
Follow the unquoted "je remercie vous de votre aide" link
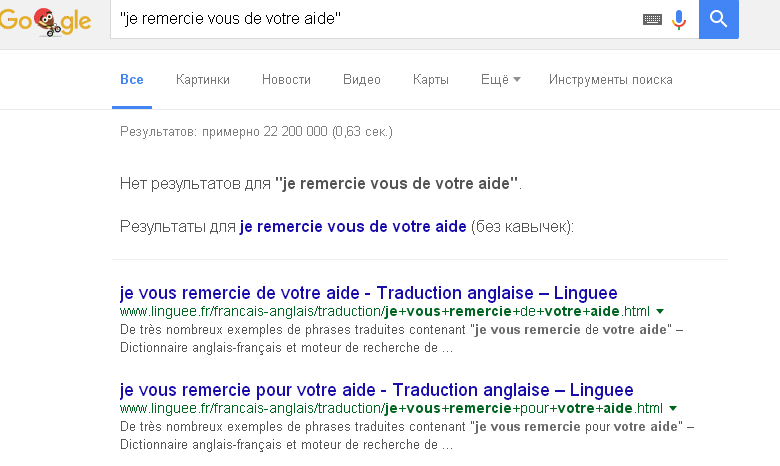click(x=353, y=226)
